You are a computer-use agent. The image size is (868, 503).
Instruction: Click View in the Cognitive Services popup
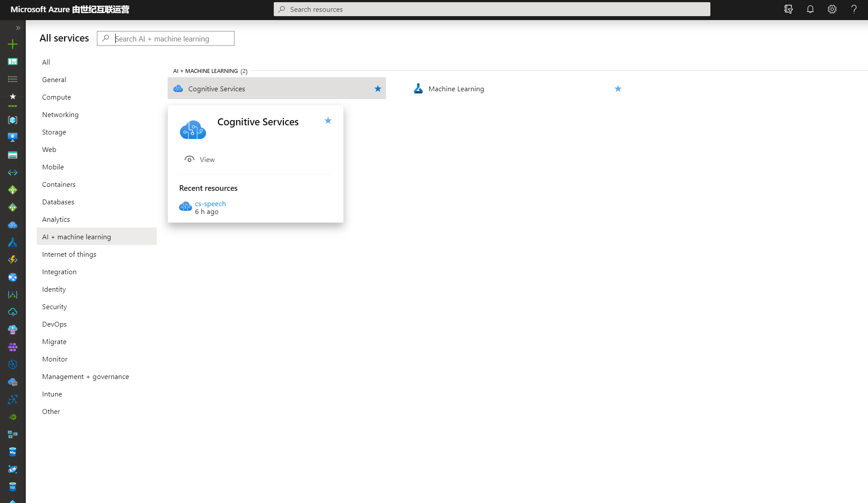(207, 159)
